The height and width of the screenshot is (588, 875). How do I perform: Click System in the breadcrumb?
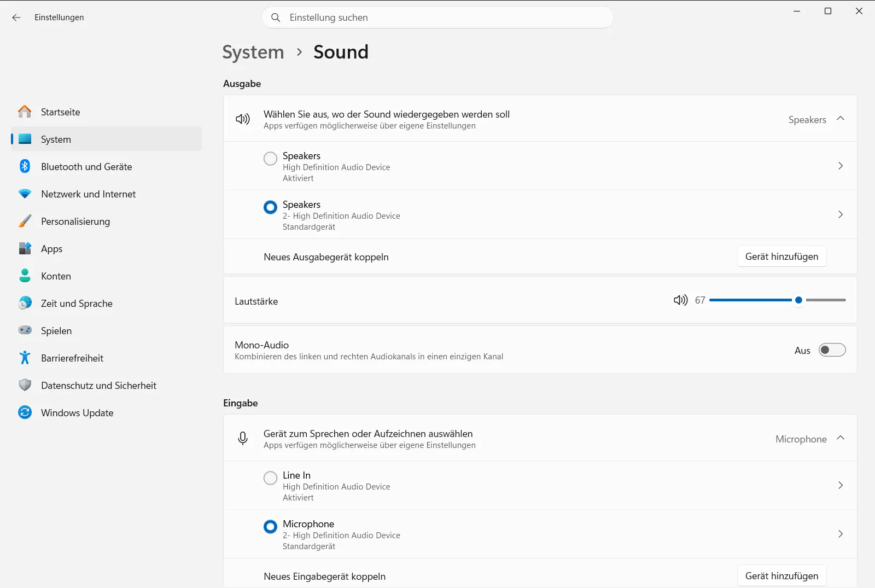(253, 53)
